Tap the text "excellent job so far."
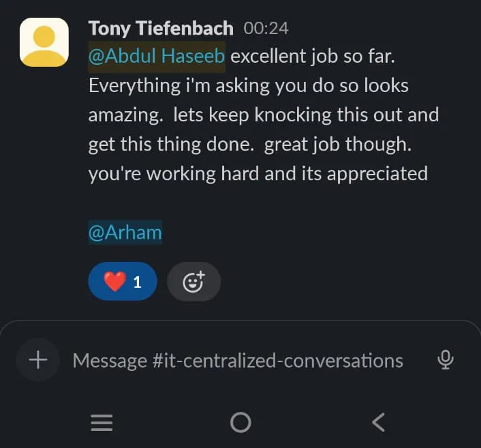This screenshot has height=448, width=481. [313, 57]
